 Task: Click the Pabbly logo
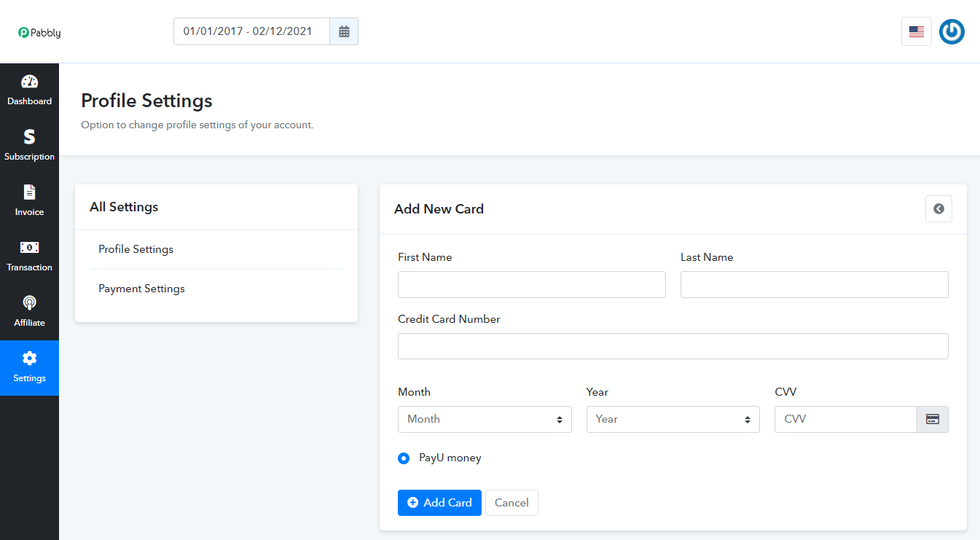click(40, 33)
